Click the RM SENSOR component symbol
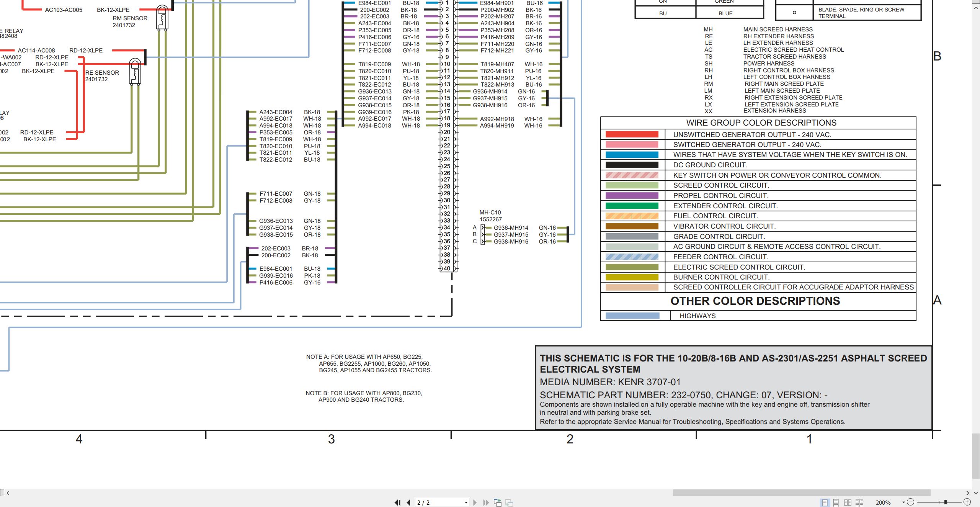Image resolution: width=980 pixels, height=507 pixels. coord(162,18)
